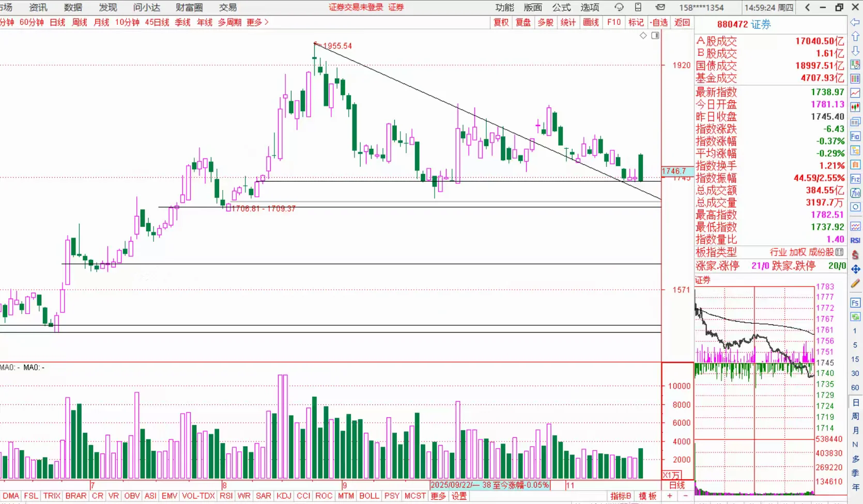Open the 设置 indicator settings button
Image resolution: width=863 pixels, height=504 pixels.
tap(459, 496)
